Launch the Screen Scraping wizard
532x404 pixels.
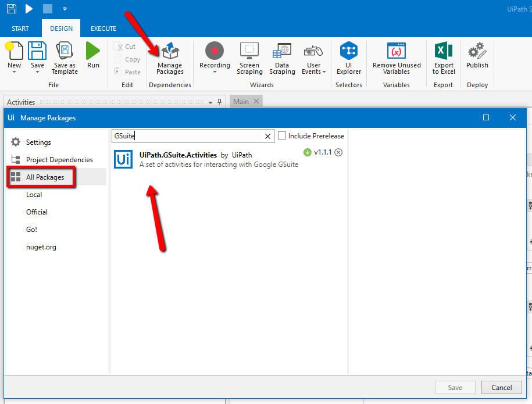click(249, 59)
